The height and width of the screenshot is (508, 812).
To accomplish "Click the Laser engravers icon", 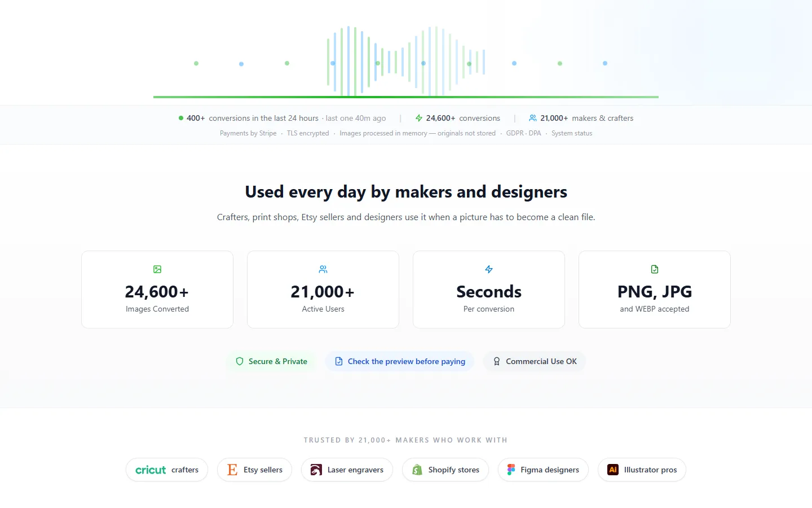I will pyautogui.click(x=316, y=470).
